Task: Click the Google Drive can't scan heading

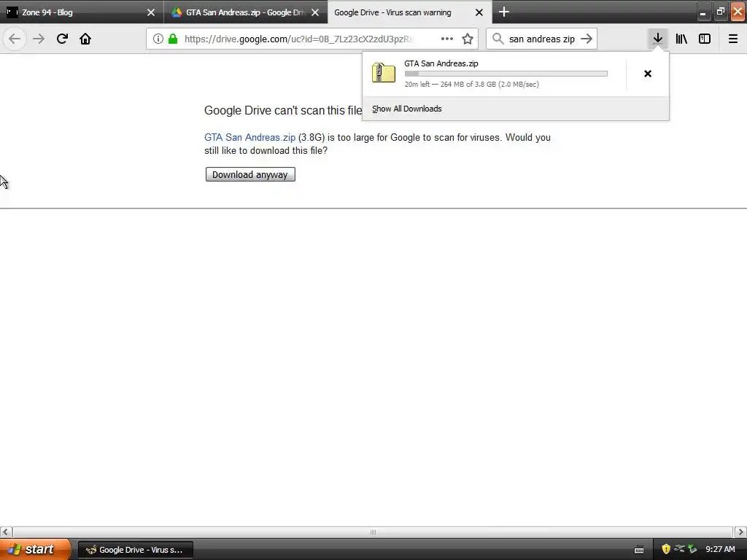Action: coord(283,111)
